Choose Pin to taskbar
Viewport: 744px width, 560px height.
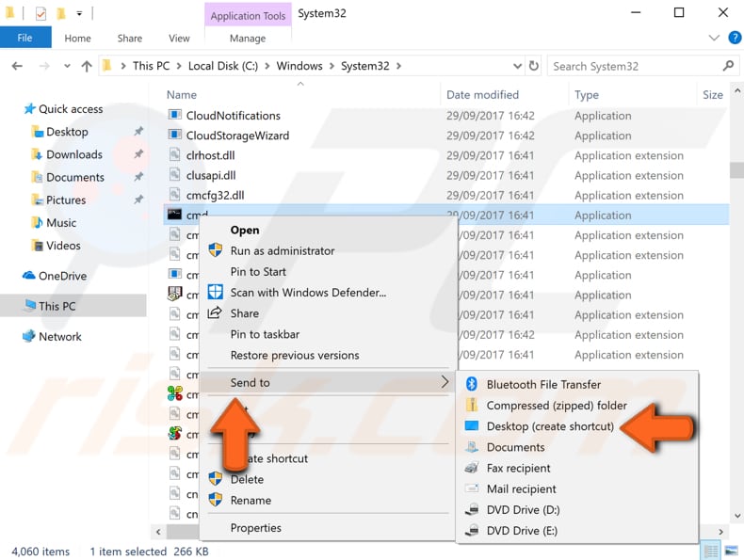coord(265,334)
